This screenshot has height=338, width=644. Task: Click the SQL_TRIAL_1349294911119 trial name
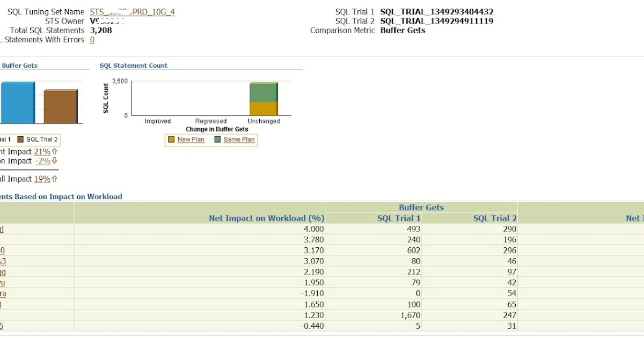coord(437,21)
